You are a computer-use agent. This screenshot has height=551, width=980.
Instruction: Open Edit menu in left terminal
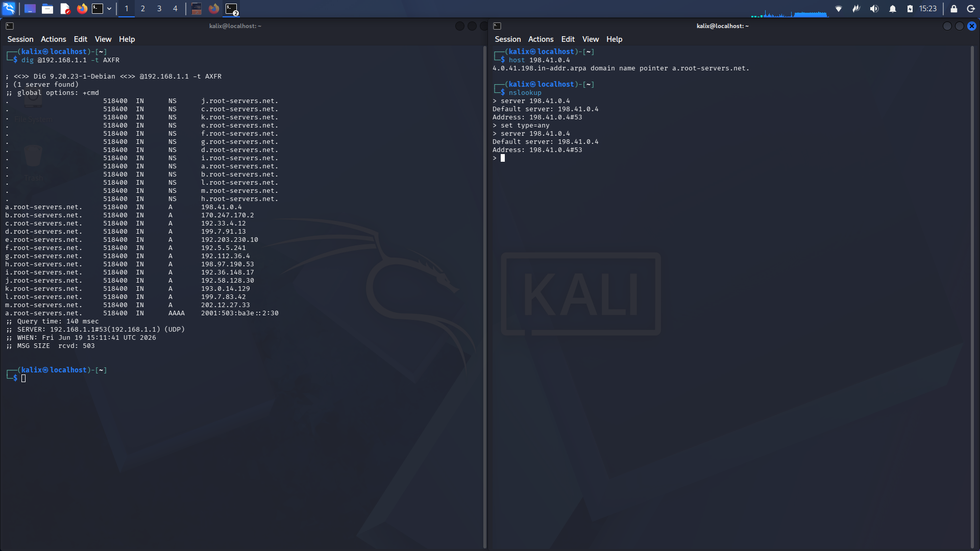tap(81, 39)
